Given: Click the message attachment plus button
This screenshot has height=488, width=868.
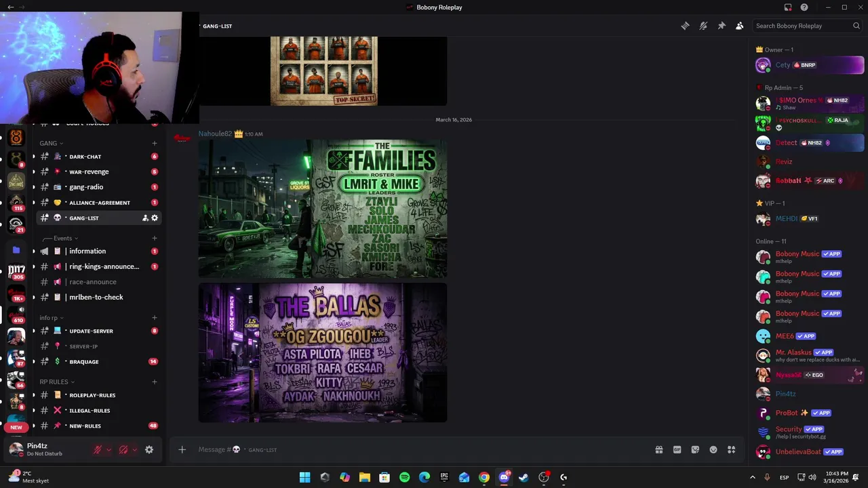Looking at the screenshot, I should coord(182,449).
